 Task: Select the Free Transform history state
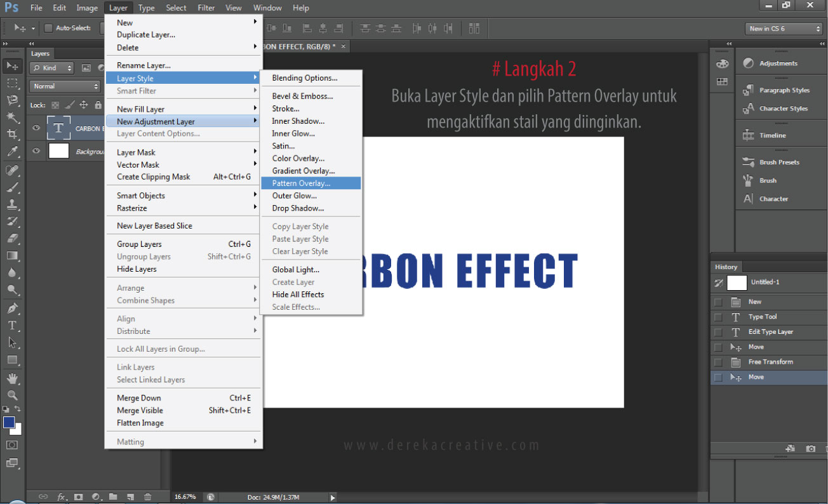[x=770, y=362]
